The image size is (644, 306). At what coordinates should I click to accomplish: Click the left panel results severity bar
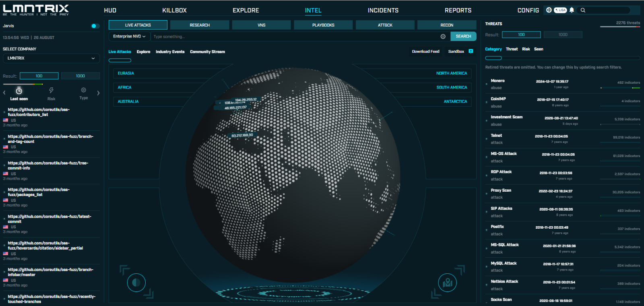[x=23, y=84]
